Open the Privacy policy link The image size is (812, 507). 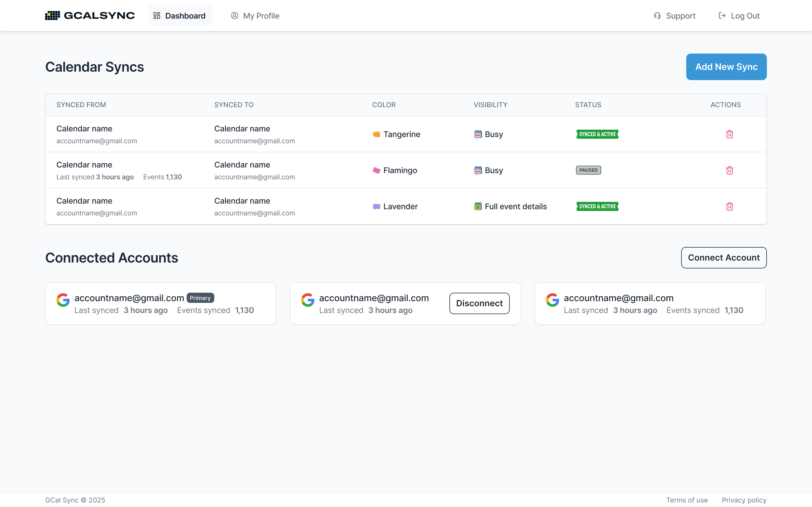point(744,500)
